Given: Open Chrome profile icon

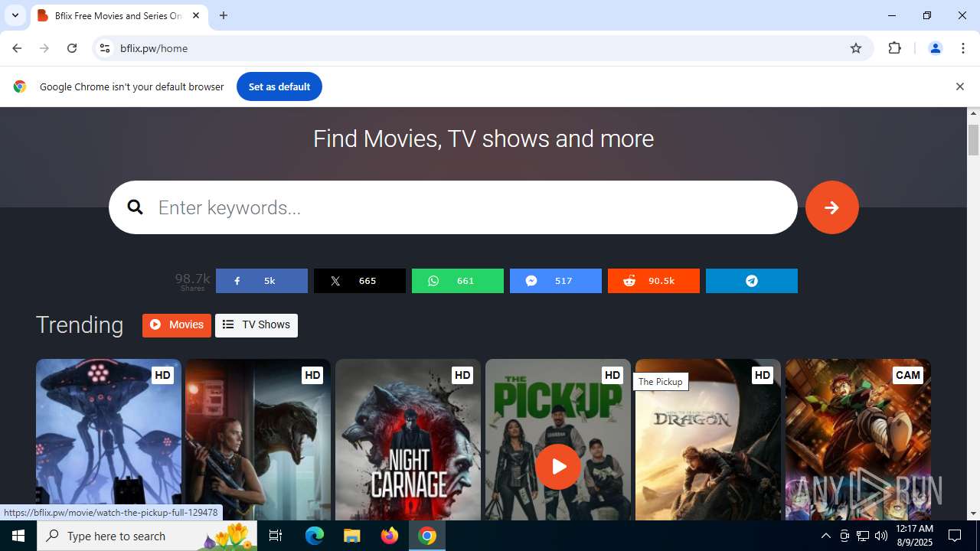Looking at the screenshot, I should (935, 48).
